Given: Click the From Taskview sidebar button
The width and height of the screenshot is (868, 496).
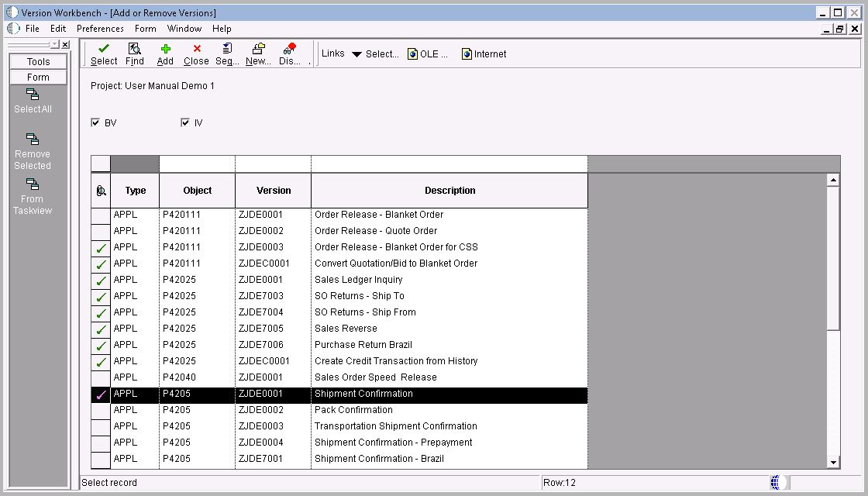Looking at the screenshot, I should pos(32,198).
